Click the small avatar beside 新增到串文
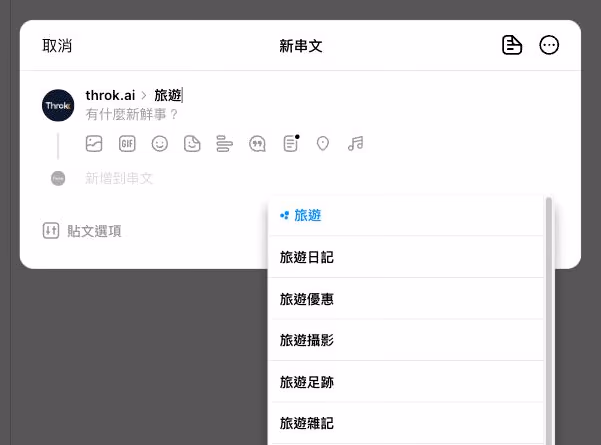601x445 pixels. 58,178
